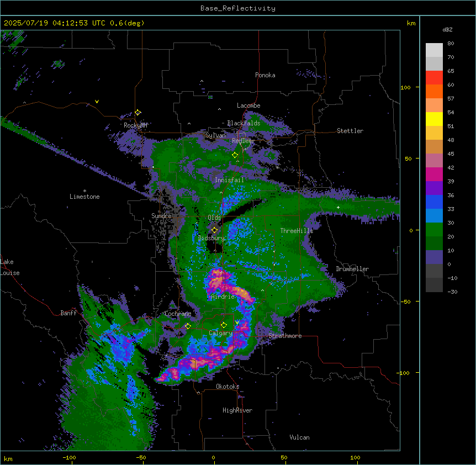Click the Vulcan label
Image resolution: width=476 pixels, height=465 pixels.
coord(300,437)
